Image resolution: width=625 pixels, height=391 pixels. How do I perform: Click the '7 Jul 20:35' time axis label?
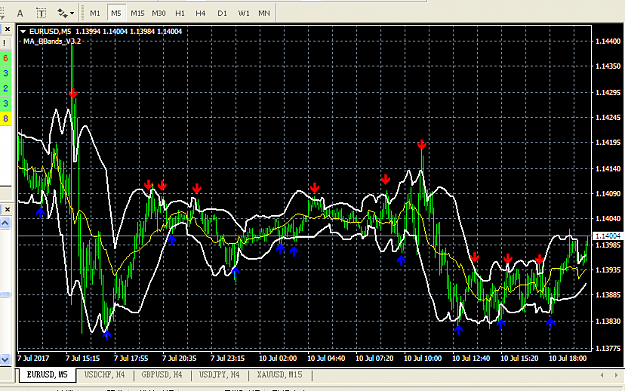coord(179,358)
